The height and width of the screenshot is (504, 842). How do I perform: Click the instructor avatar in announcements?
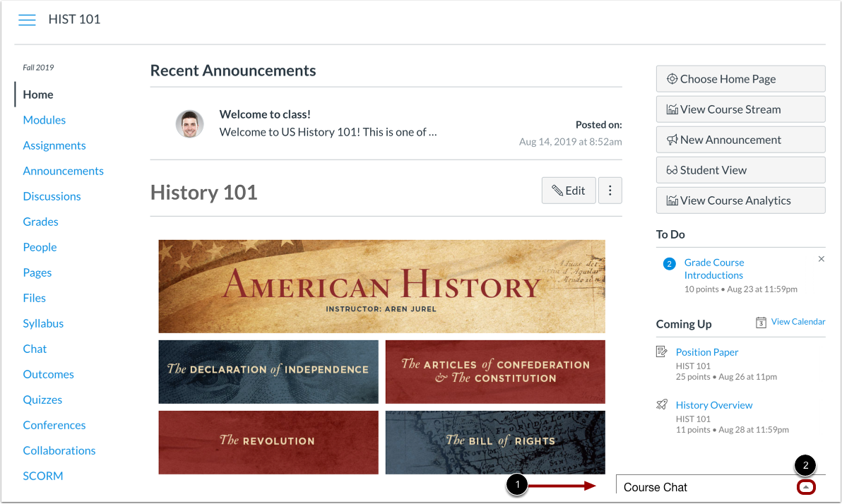[189, 124]
